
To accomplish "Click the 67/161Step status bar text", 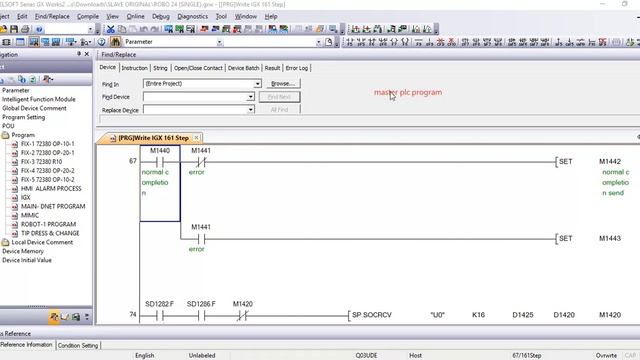I will tap(527, 356).
